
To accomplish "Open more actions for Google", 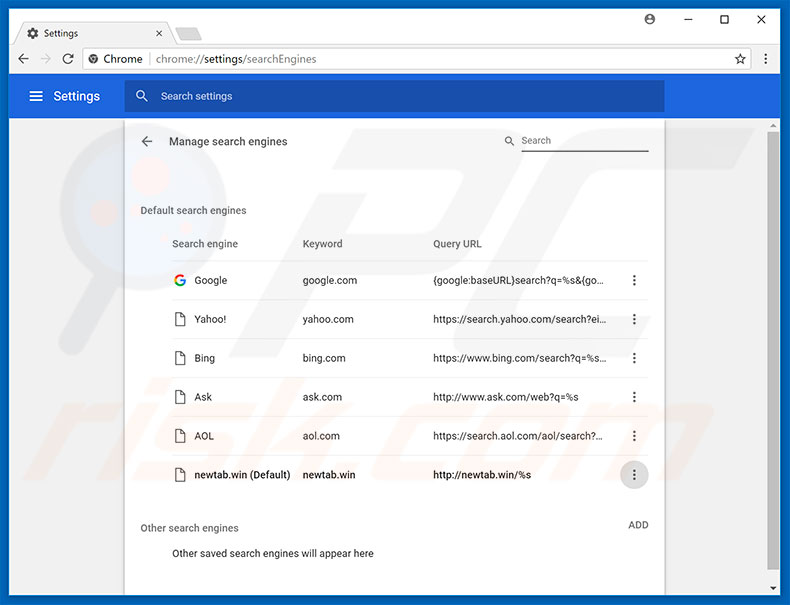I will click(x=634, y=280).
